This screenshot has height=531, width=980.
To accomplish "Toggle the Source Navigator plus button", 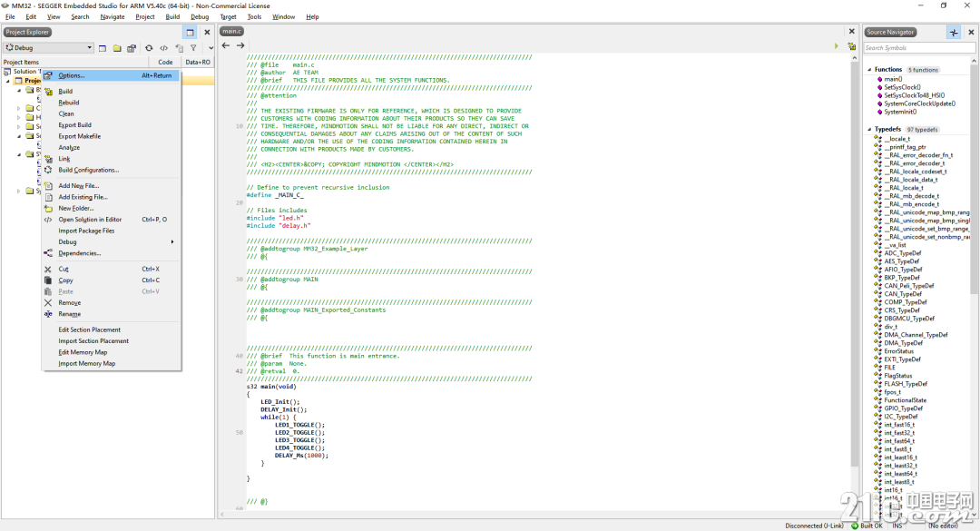I will [x=954, y=32].
